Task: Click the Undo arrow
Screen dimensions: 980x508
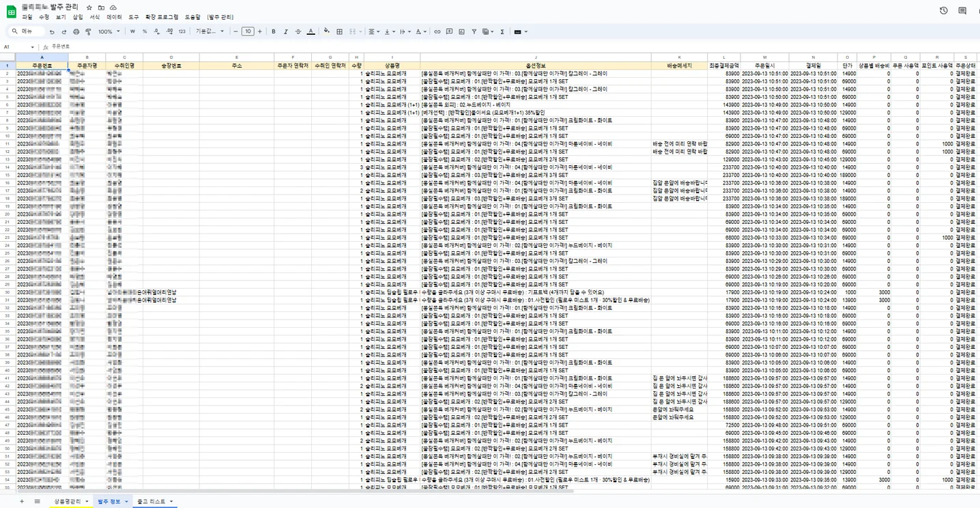Action: 52,31
